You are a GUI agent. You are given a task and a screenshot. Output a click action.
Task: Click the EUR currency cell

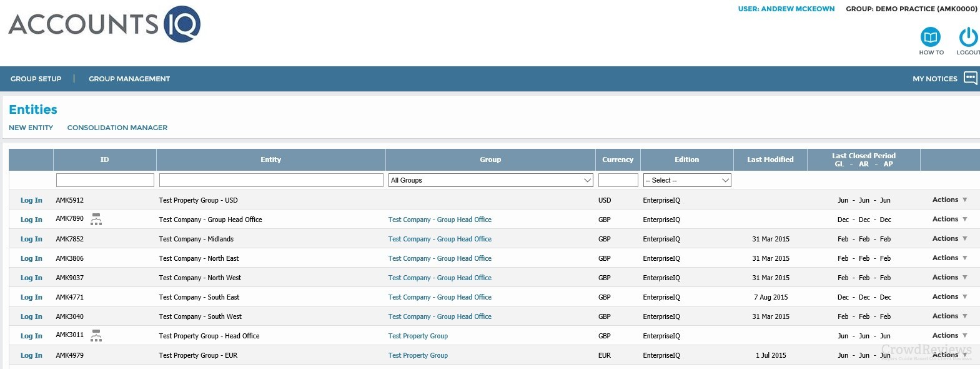coord(605,355)
